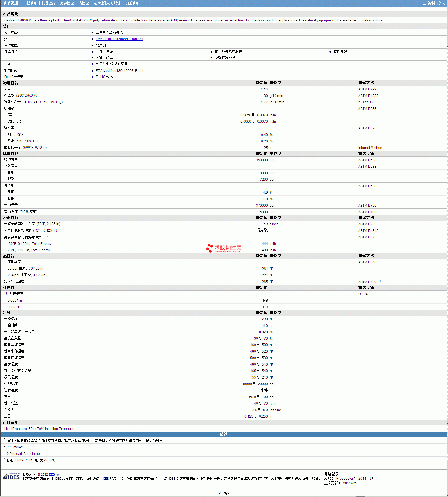Visit the IDES Inc. copyright link
Viewport: 448px width, 497px height.
coord(54,474)
